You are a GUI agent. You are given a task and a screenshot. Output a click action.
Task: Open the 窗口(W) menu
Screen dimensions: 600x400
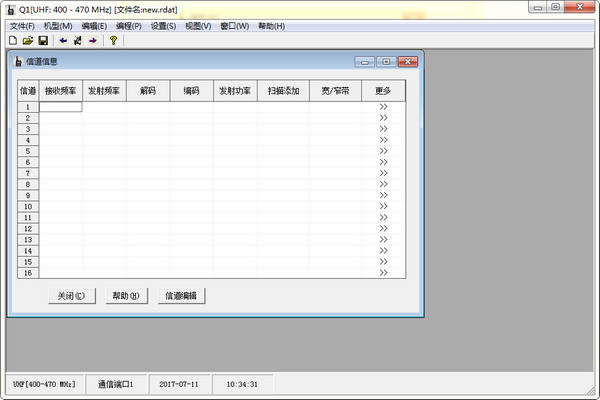[235, 26]
